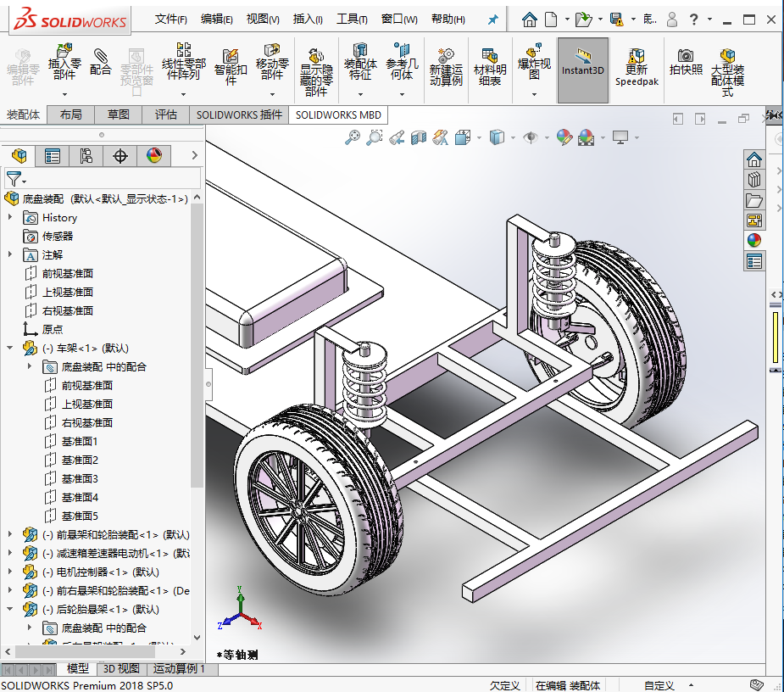Toggle hide/show items eye icon
The width and height of the screenshot is (784, 692).
531,137
